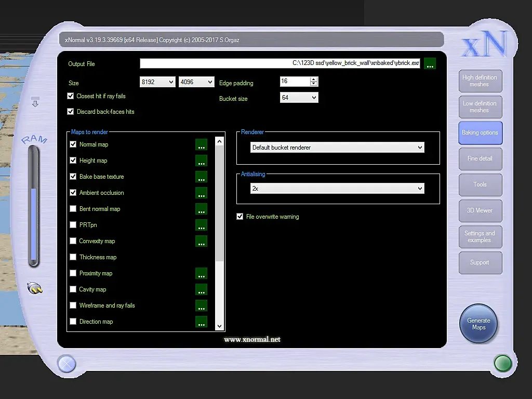Screen dimensions: 532x399
Task: Click the down arrow icon above RAM
Action: [x=35, y=102]
